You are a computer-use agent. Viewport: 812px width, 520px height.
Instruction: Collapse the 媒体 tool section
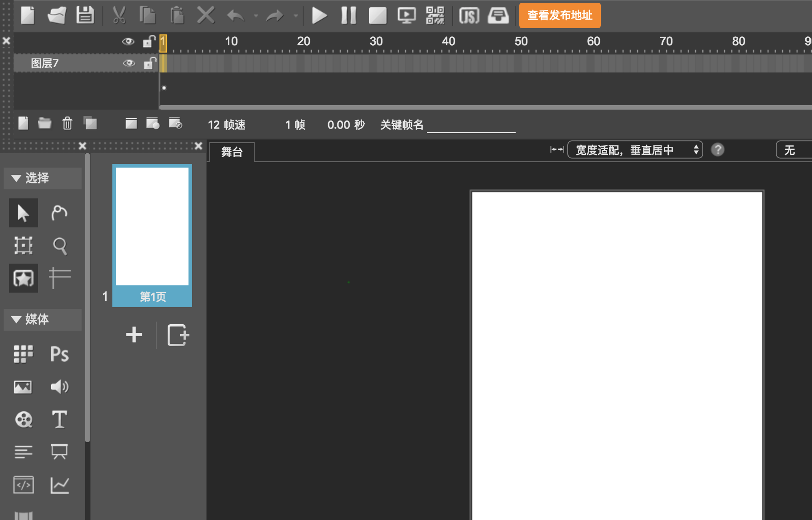point(43,319)
